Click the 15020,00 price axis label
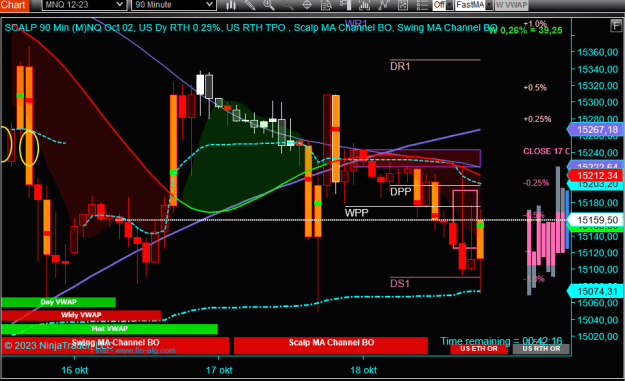 (x=597, y=336)
